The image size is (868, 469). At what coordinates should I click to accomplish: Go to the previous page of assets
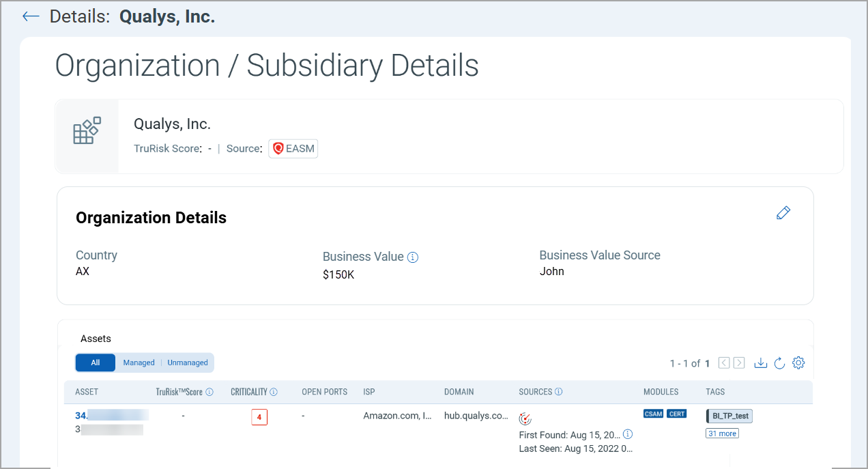(725, 363)
